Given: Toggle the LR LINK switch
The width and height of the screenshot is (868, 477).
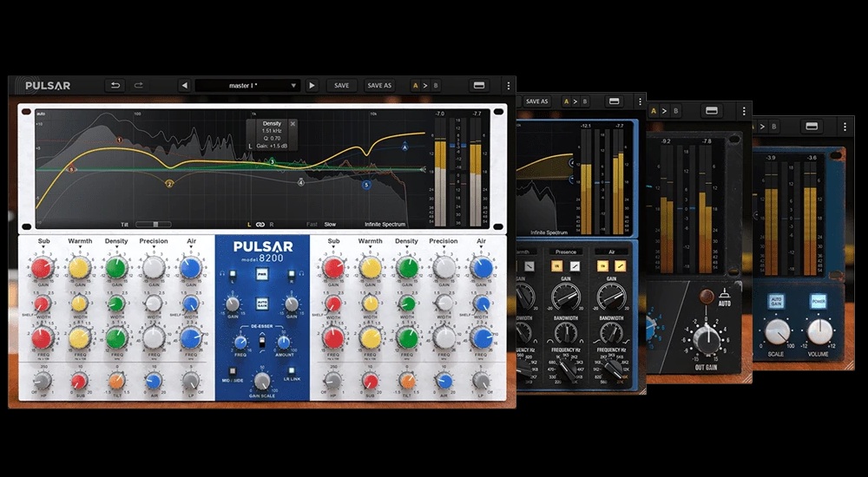Looking at the screenshot, I should tap(291, 370).
